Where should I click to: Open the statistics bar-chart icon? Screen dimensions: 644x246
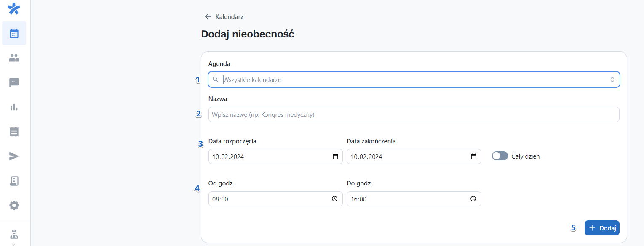pyautogui.click(x=14, y=107)
